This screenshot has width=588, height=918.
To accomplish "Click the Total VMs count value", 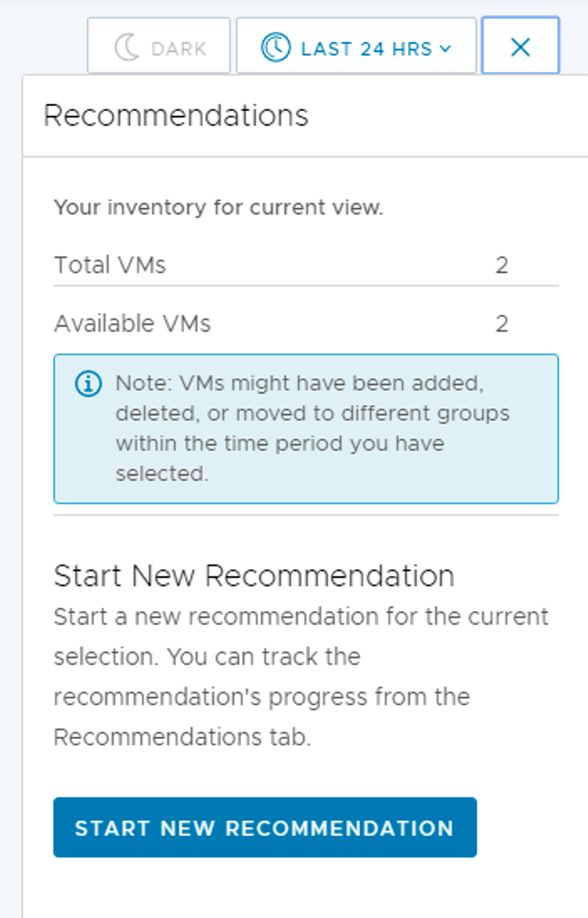I will click(501, 266).
